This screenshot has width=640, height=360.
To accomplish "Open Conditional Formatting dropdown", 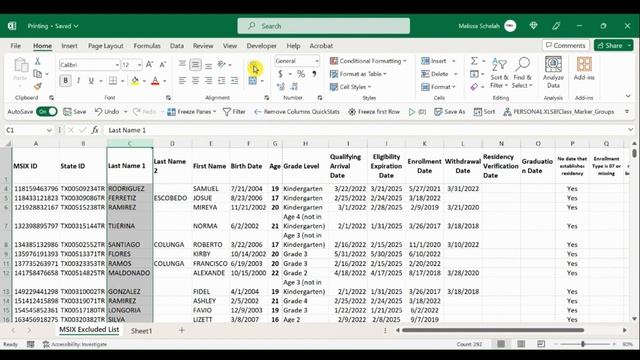I will tap(368, 61).
